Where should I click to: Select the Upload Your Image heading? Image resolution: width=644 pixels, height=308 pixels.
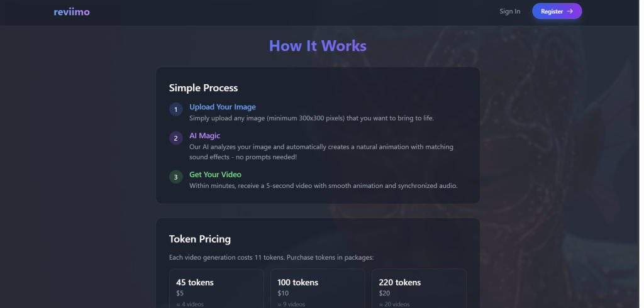pyautogui.click(x=223, y=107)
